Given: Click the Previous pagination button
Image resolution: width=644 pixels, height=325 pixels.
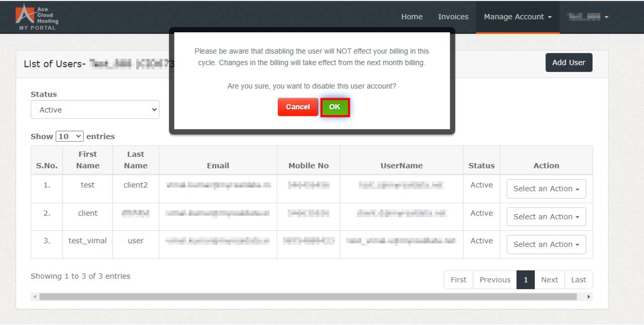Looking at the screenshot, I should coord(495,280).
